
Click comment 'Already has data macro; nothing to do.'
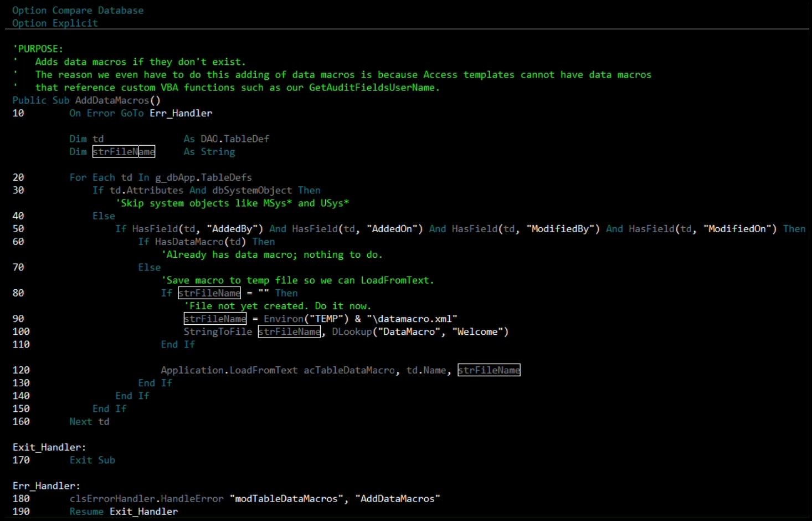pyautogui.click(x=272, y=254)
